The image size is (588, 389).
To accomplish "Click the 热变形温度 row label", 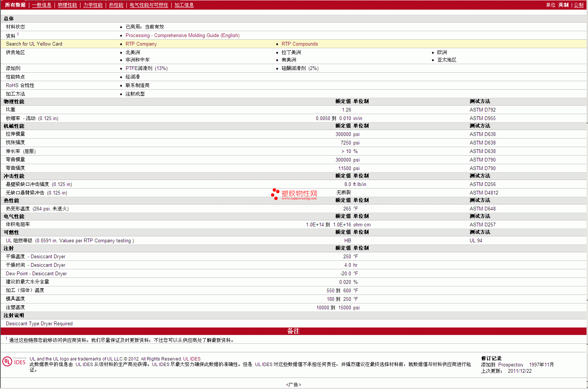I will tap(37, 209).
